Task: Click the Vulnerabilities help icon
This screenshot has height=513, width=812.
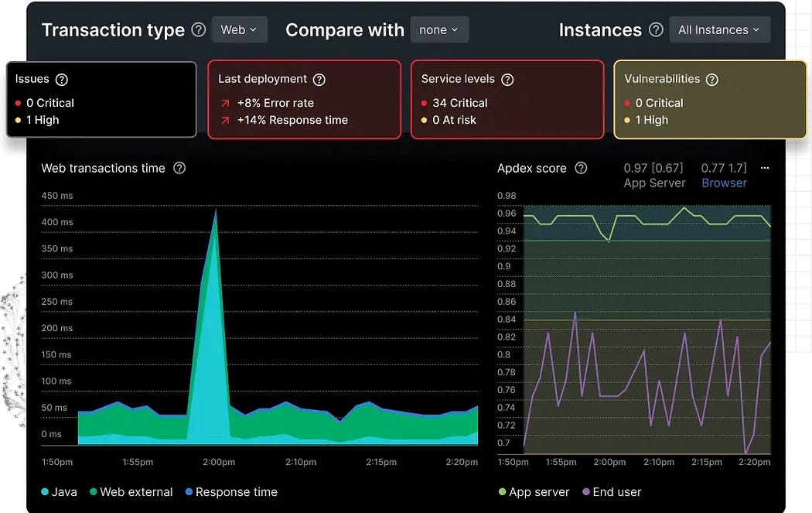Action: point(712,80)
